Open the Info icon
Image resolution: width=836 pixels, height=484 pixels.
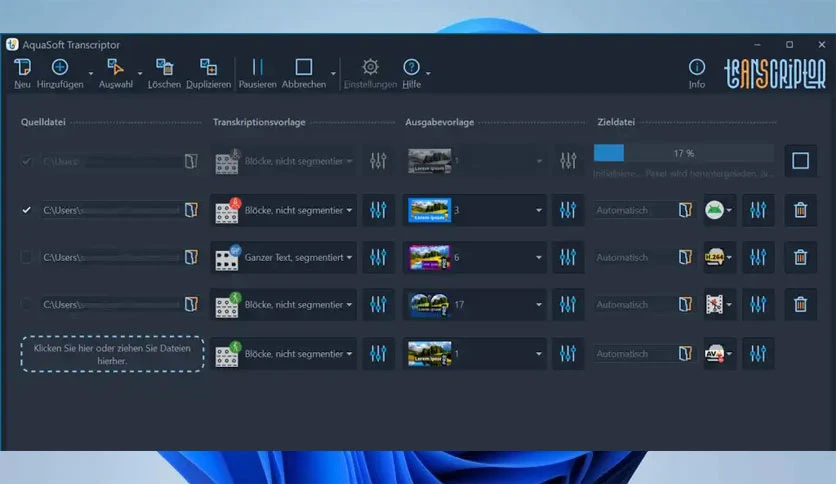pos(696,67)
